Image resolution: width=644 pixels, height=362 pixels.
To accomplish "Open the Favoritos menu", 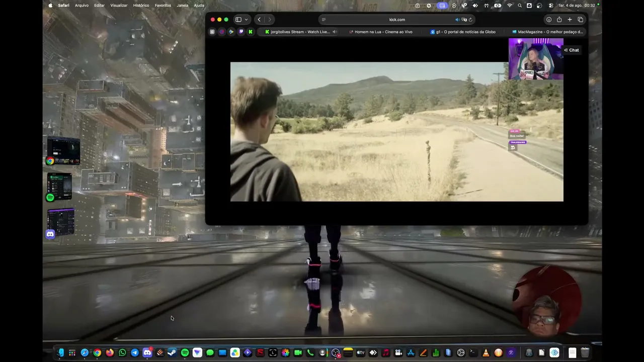I will pyautogui.click(x=163, y=6).
